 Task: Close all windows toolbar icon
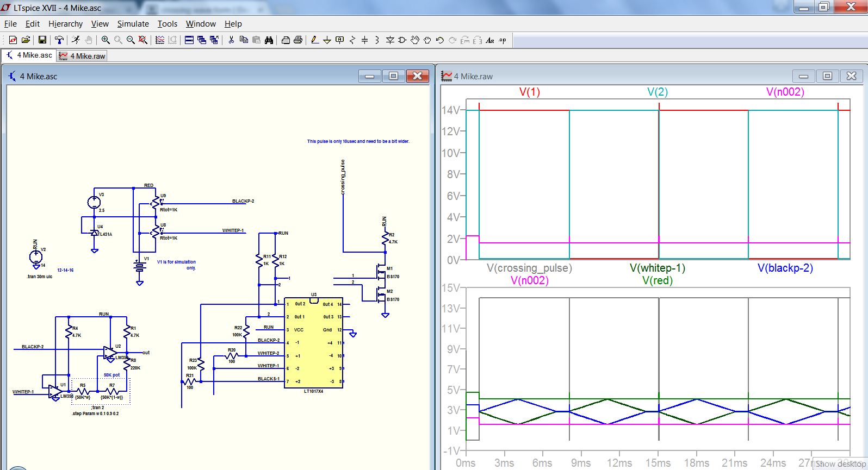point(214,40)
